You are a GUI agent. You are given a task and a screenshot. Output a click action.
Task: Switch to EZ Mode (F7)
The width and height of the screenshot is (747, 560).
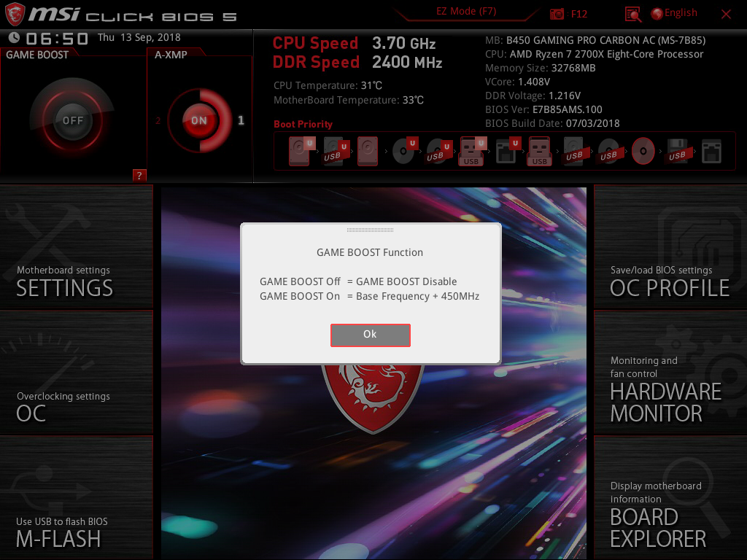point(466,12)
